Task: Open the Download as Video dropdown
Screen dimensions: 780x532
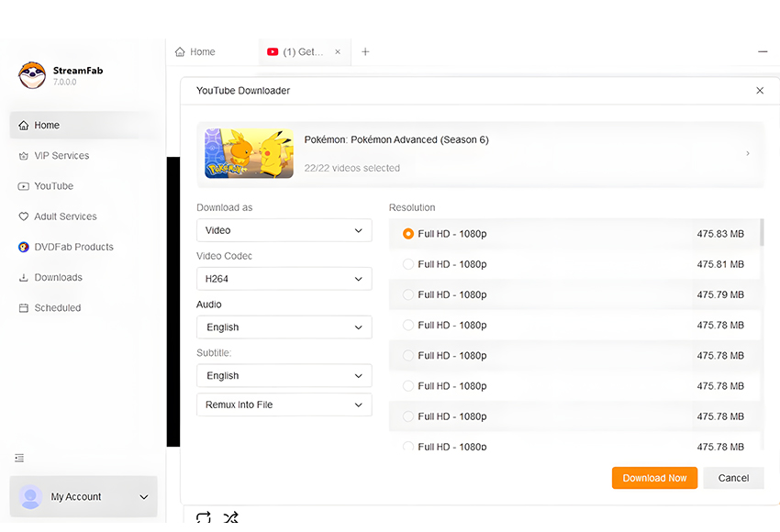Action: point(284,230)
